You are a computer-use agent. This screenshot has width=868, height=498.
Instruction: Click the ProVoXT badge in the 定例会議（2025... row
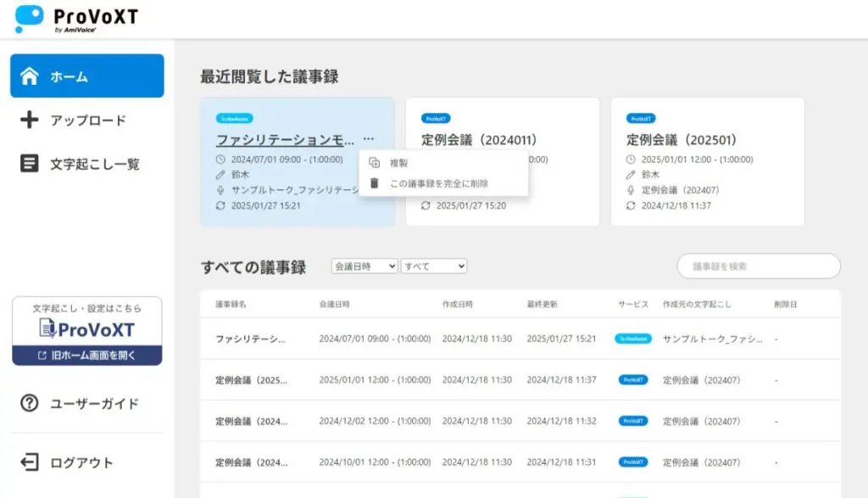[x=633, y=380]
